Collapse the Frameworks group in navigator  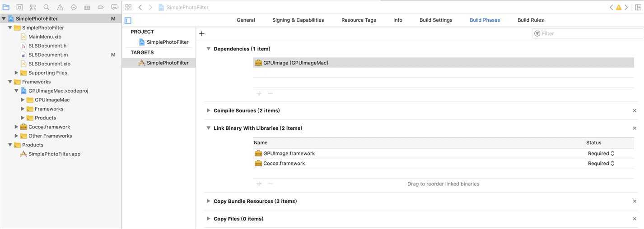click(10, 82)
